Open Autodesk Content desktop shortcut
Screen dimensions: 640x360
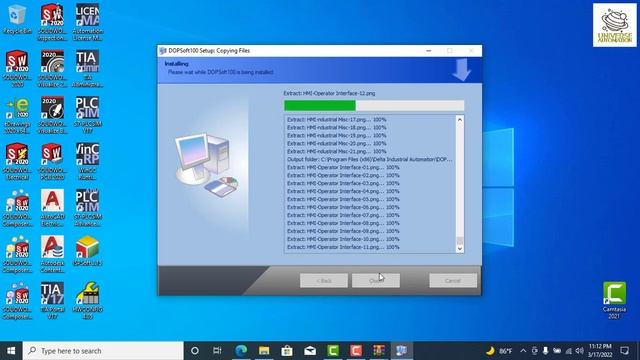tap(52, 254)
